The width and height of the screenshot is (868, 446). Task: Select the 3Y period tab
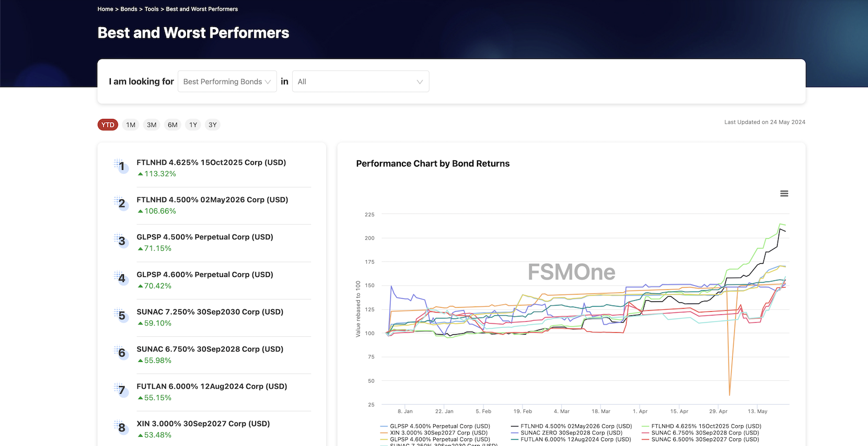(x=213, y=125)
